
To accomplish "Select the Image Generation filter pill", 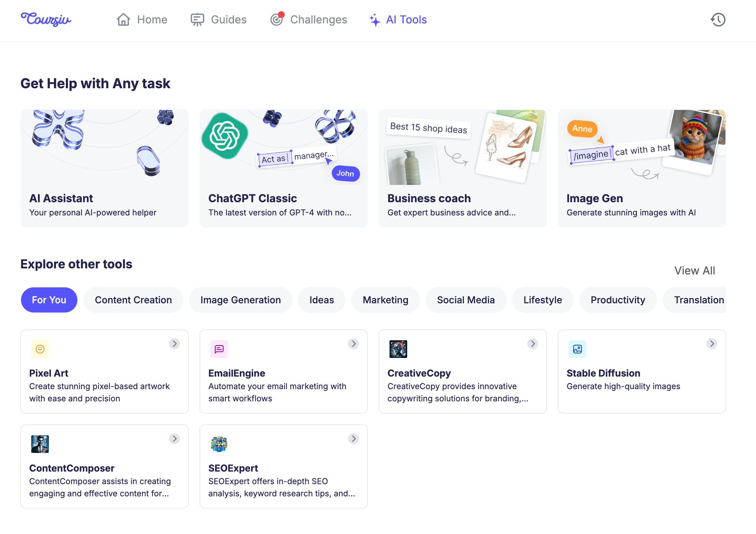I will point(241,300).
